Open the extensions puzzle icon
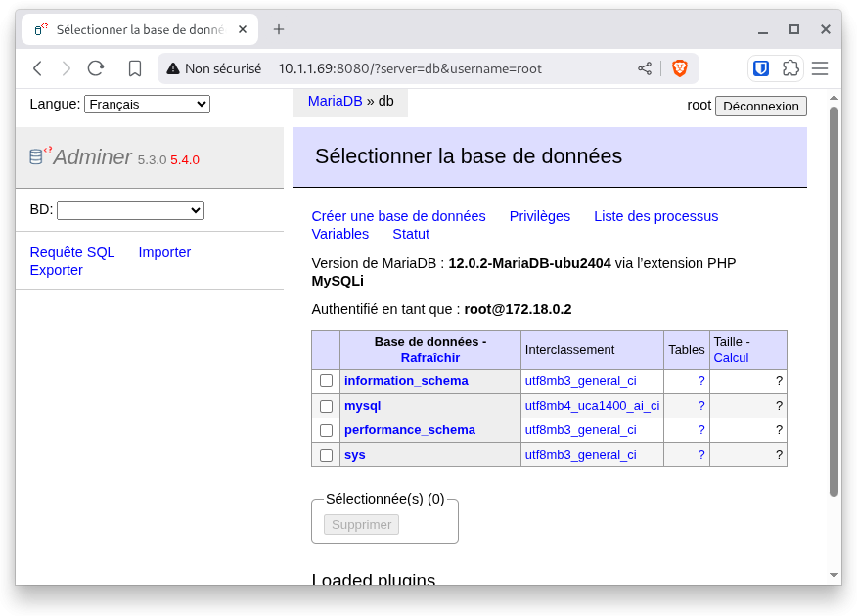The height and width of the screenshot is (616, 857). (x=790, y=68)
